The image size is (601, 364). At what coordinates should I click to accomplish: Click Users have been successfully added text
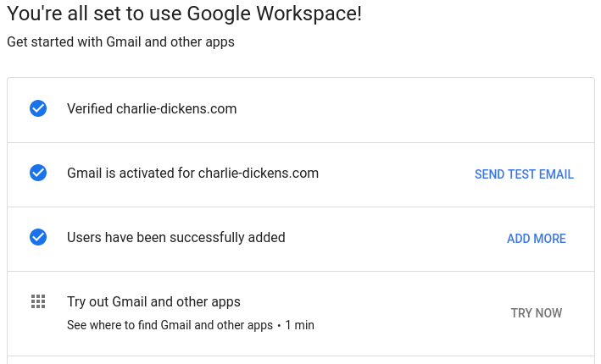click(x=175, y=237)
